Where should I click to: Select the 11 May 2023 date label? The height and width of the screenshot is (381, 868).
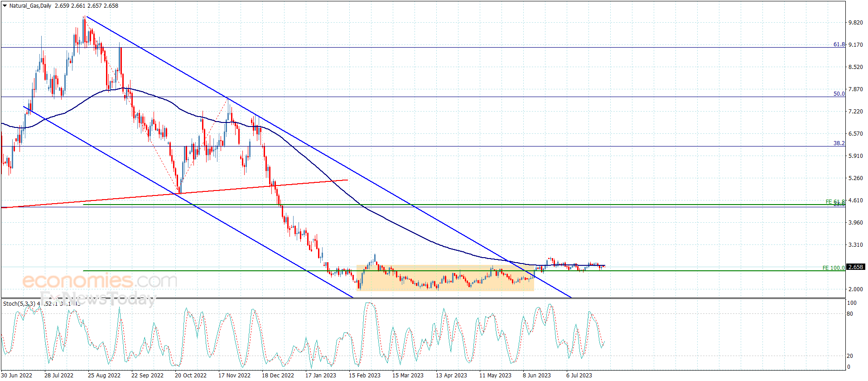point(495,375)
